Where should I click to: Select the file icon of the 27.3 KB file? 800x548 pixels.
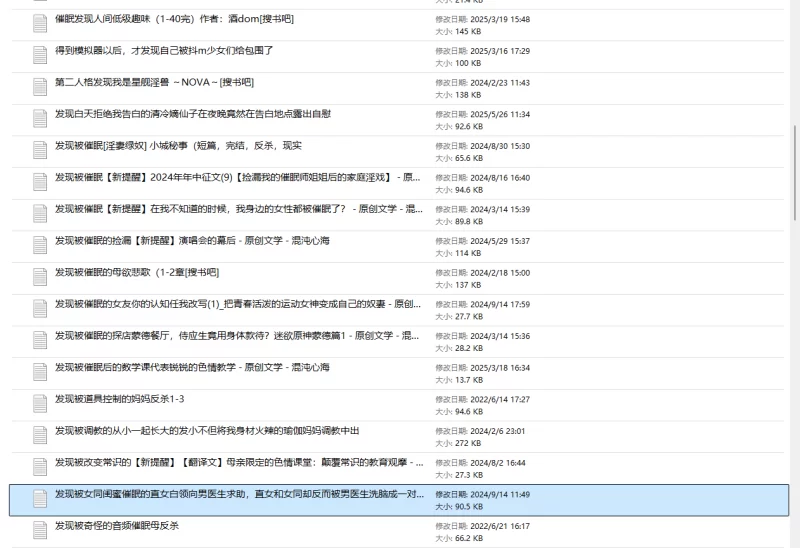40,467
